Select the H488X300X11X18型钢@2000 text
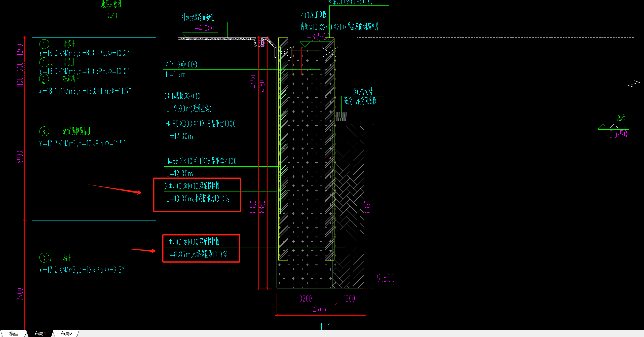Viewport: 644px width, 337px height. point(201,161)
